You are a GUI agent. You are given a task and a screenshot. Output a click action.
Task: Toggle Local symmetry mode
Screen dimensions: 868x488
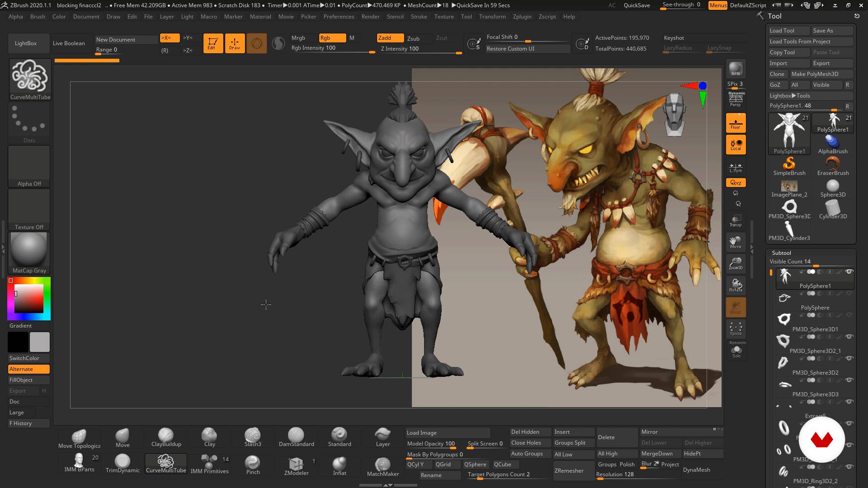(x=736, y=145)
